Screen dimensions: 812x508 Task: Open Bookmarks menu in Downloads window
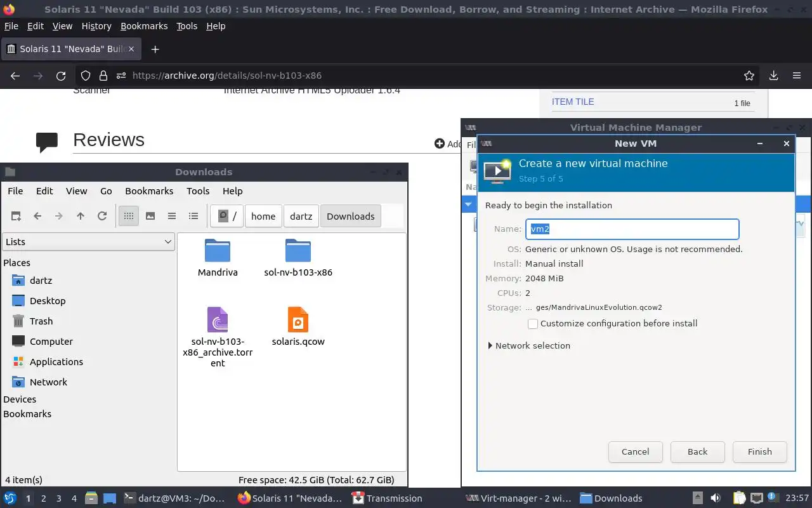(x=149, y=190)
